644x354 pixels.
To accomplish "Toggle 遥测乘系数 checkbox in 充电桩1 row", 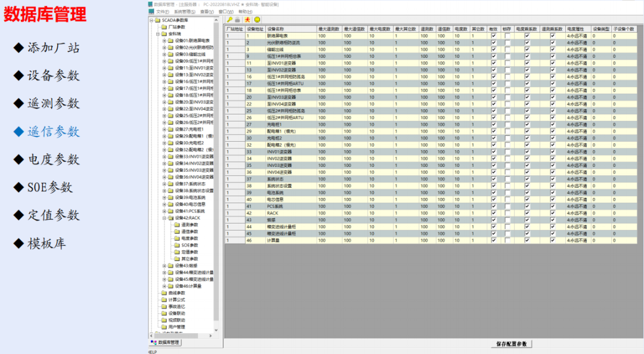I will [552, 125].
